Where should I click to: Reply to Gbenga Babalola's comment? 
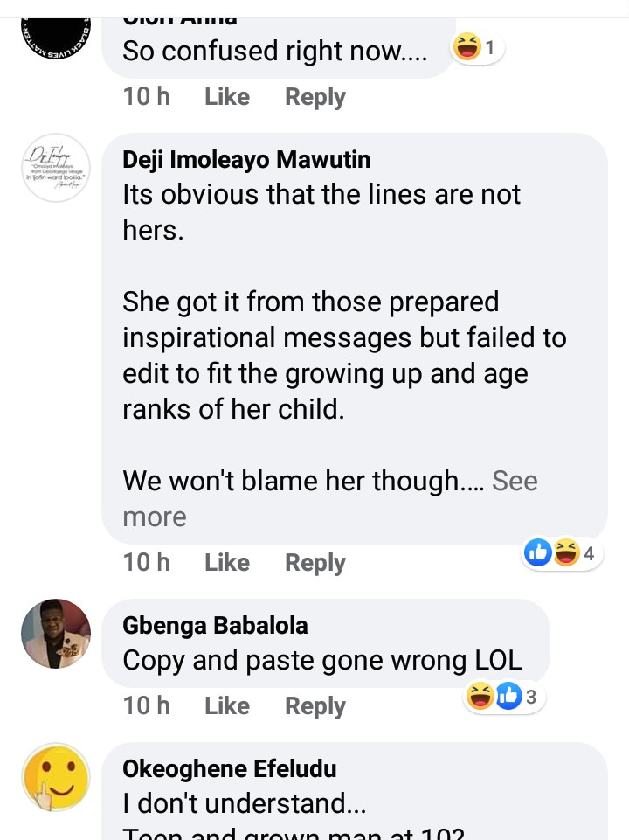tap(315, 706)
